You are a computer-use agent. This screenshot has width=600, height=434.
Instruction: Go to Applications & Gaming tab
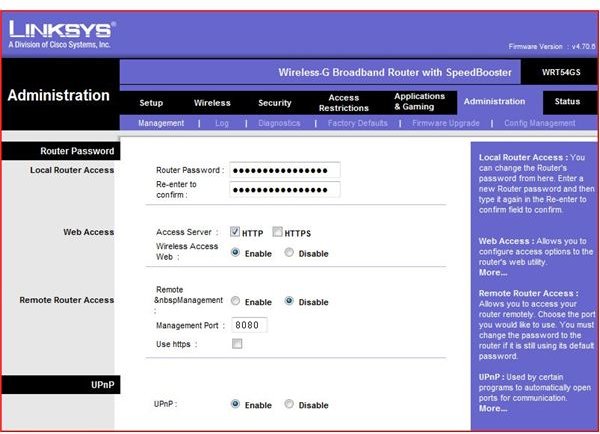tap(419, 101)
